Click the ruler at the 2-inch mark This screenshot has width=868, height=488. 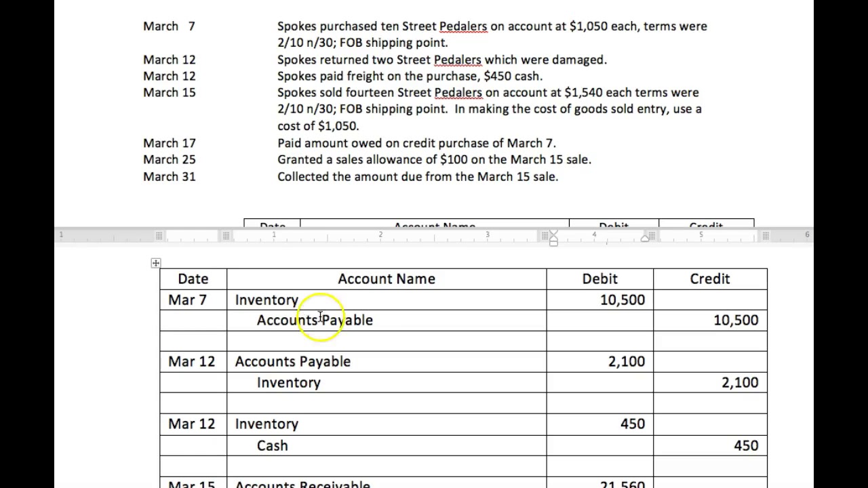click(380, 235)
